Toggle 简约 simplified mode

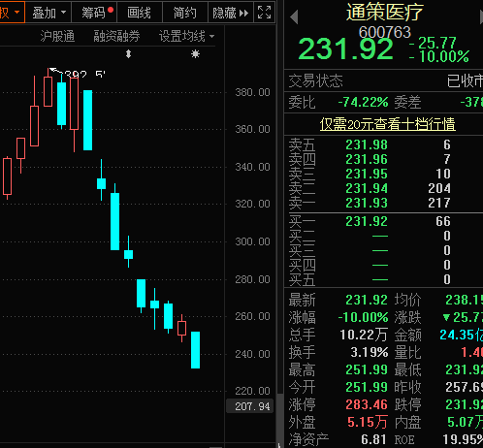[x=185, y=13]
